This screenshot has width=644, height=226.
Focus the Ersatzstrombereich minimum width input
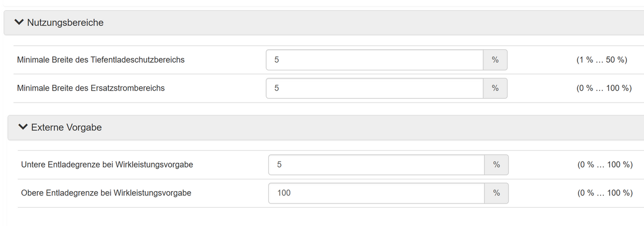click(x=375, y=88)
